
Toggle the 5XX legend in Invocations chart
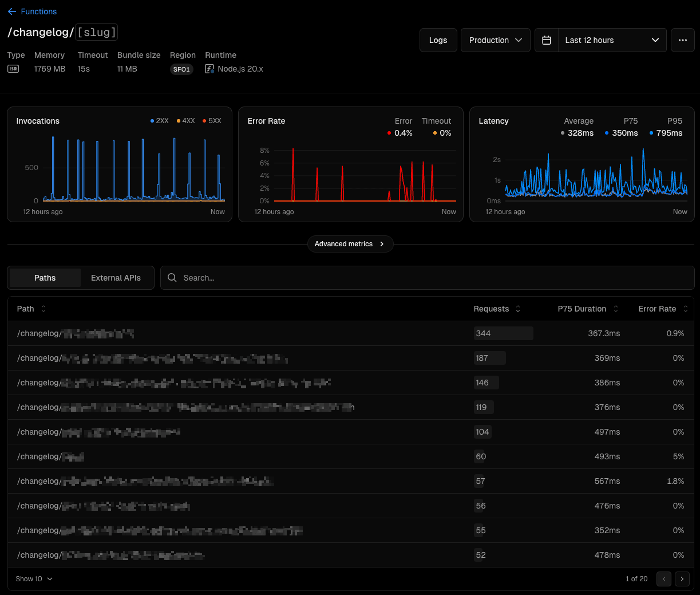(x=212, y=121)
